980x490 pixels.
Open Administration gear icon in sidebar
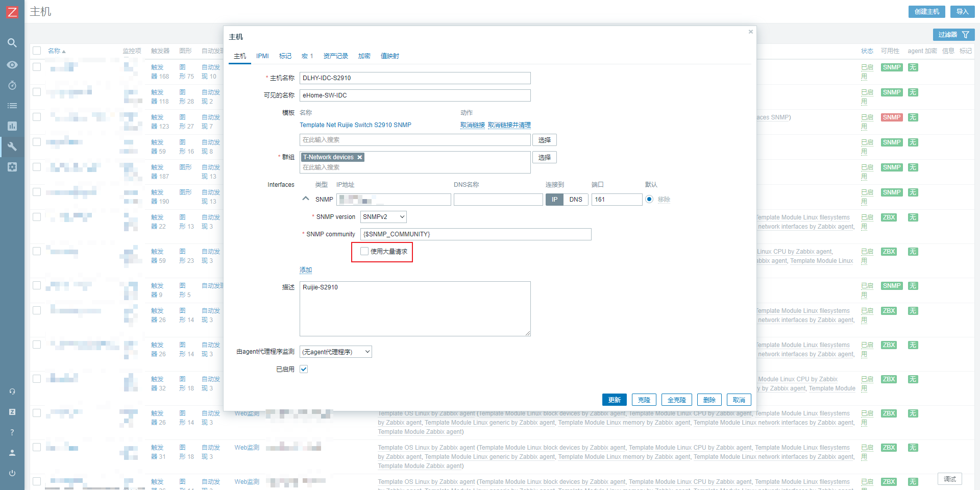tap(12, 167)
